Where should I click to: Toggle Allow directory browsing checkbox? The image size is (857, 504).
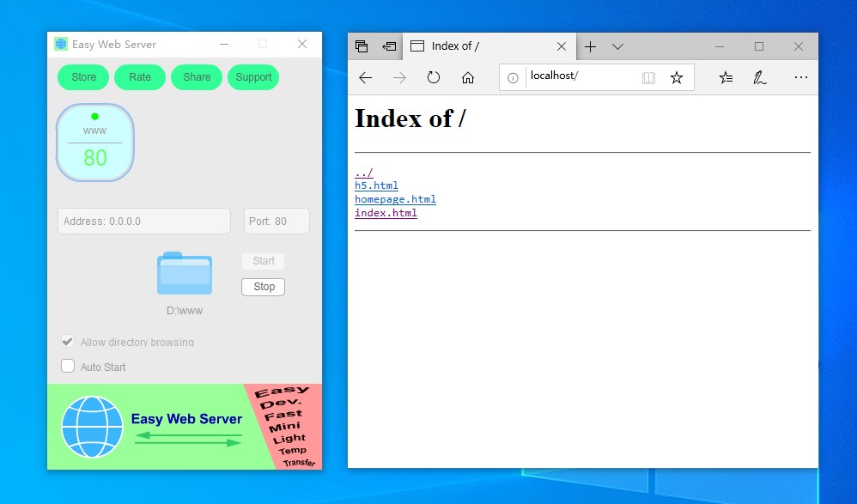68,342
